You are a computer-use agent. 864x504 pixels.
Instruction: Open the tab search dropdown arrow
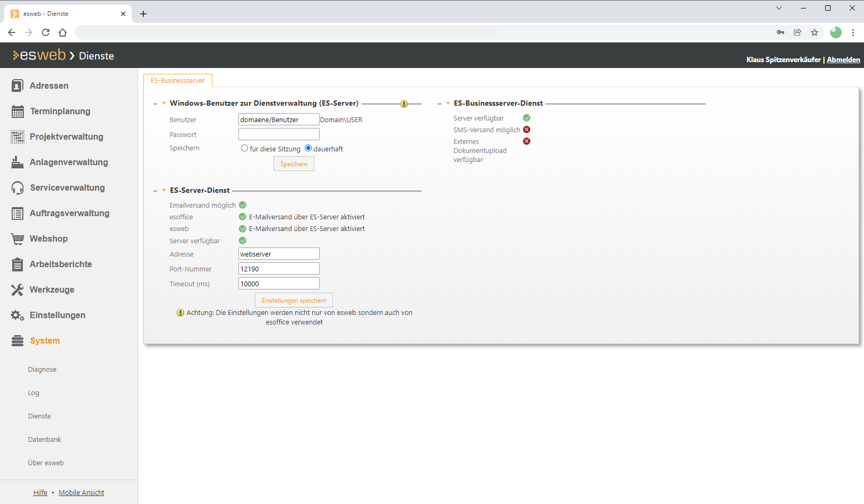pyautogui.click(x=779, y=8)
